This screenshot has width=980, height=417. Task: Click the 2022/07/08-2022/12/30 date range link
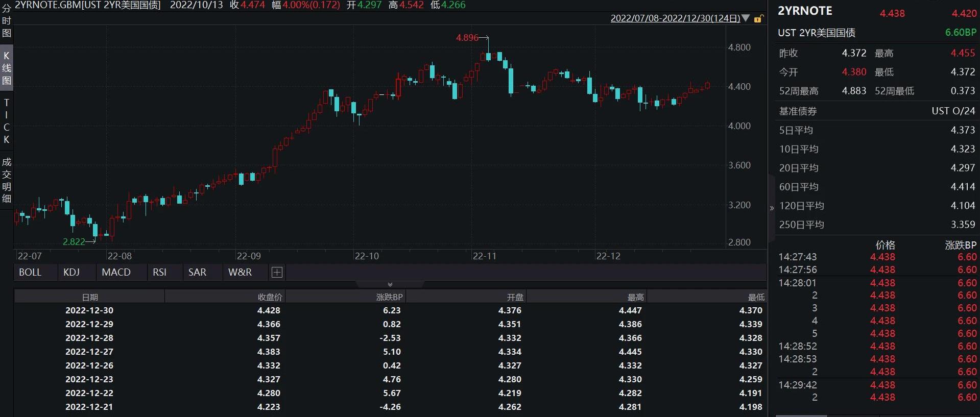pos(675,18)
